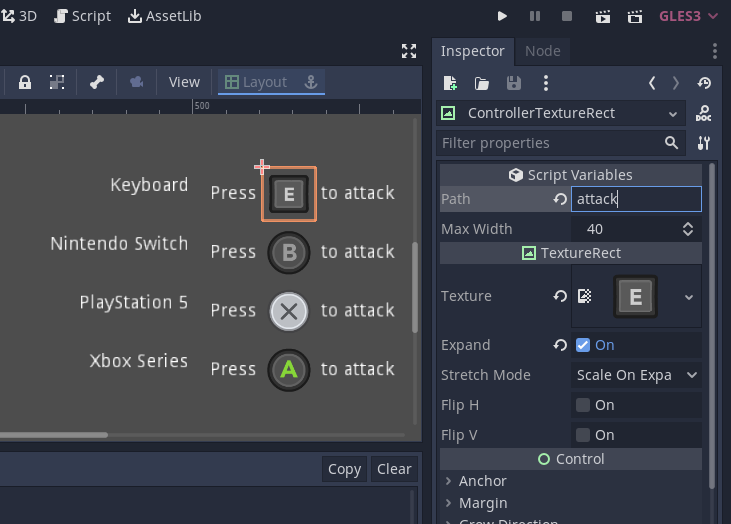The height and width of the screenshot is (524, 731).
Task: Open the AssetLib workspace
Action: [x=164, y=16]
